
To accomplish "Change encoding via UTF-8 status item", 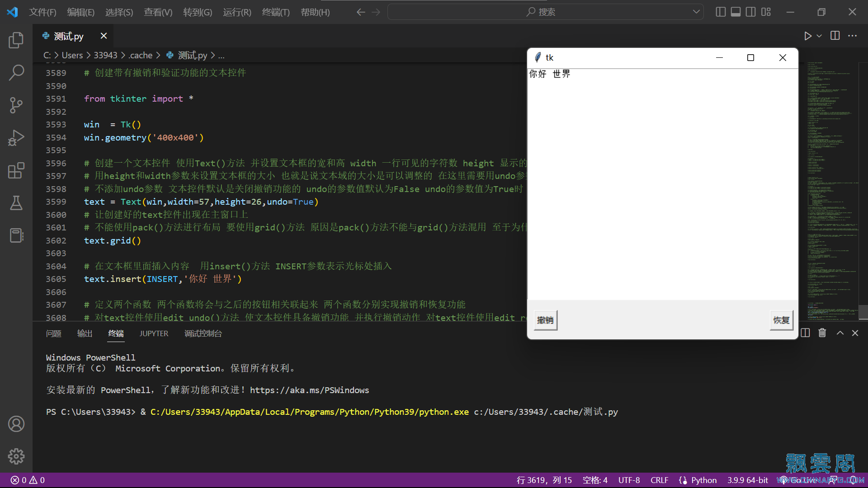I will point(629,480).
